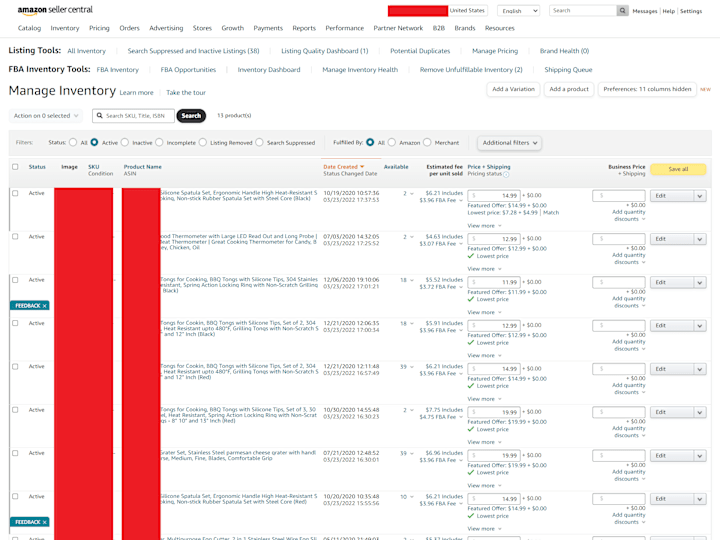Open the Potential Duplicates link
Viewport: 720px width, 540px height.
click(x=420, y=51)
